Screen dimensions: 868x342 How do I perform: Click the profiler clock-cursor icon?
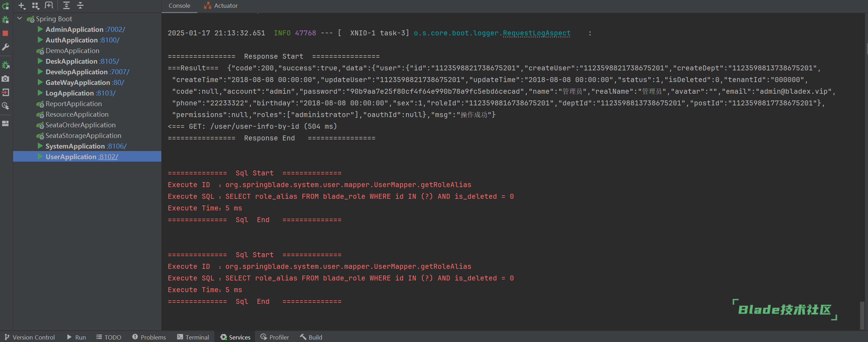coord(5,106)
